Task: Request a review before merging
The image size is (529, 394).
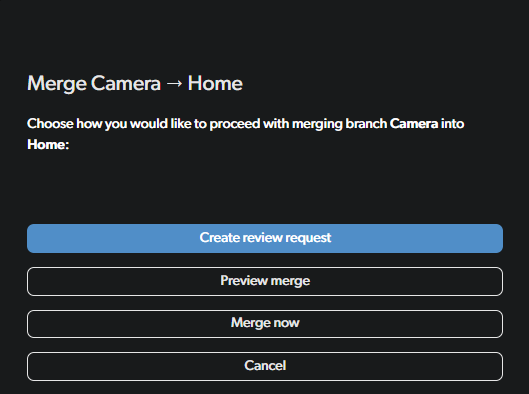Action: [265, 238]
